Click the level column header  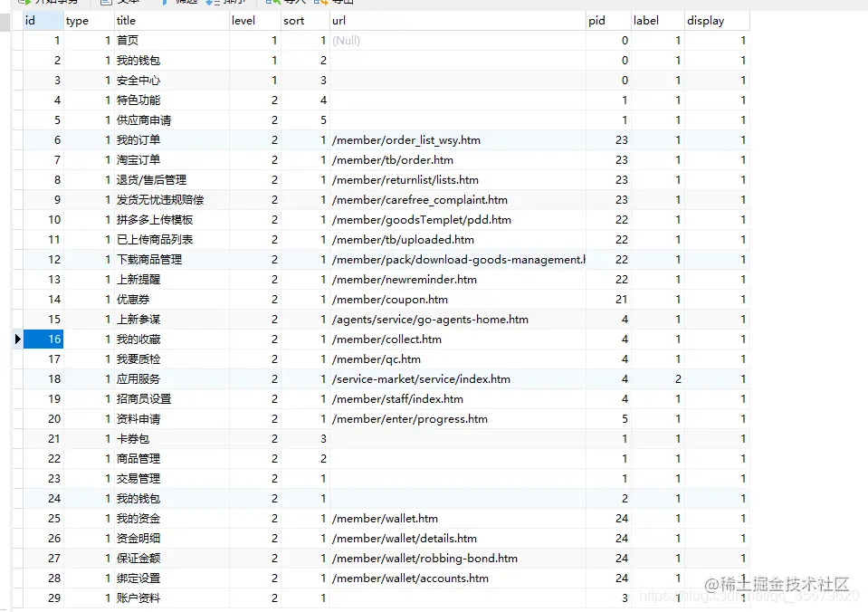coord(255,21)
